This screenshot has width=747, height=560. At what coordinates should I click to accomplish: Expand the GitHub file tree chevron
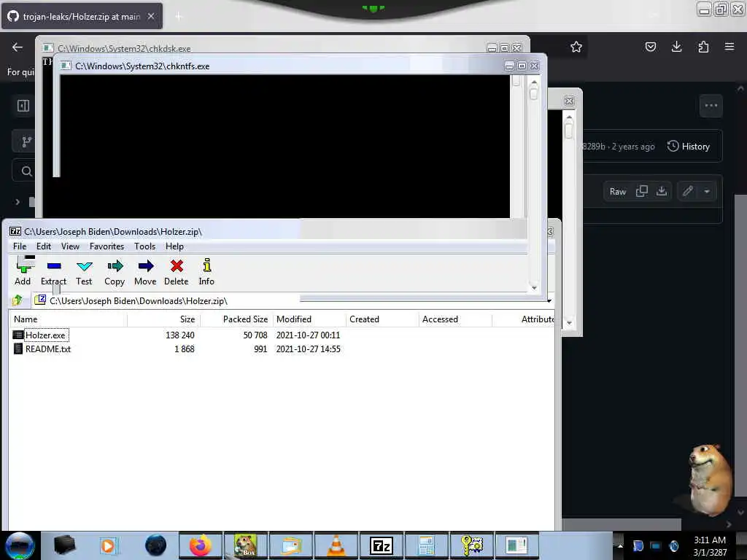coord(18,202)
